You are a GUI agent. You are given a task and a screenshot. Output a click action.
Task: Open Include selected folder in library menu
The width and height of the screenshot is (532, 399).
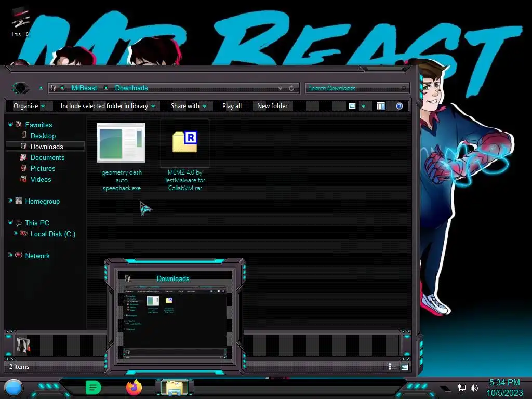click(108, 106)
